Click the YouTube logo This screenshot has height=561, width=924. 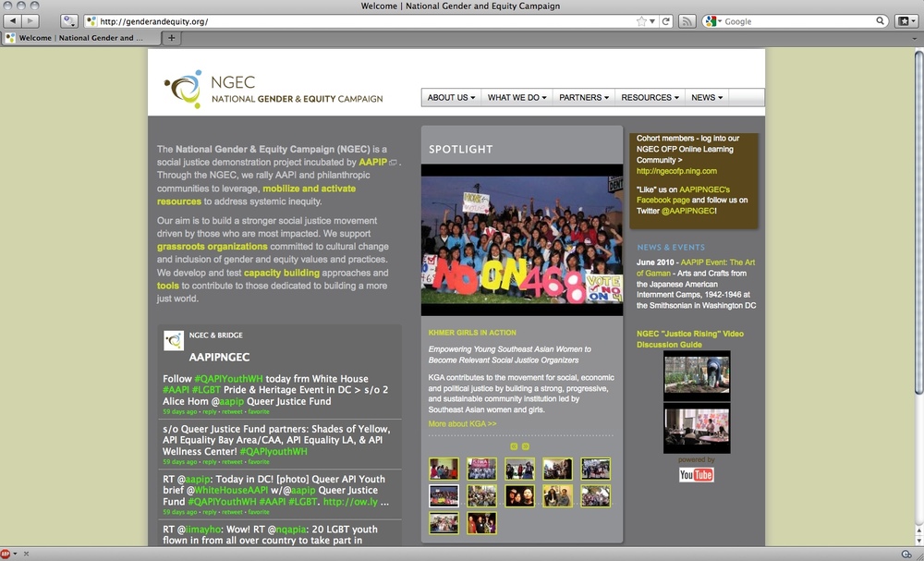(696, 474)
